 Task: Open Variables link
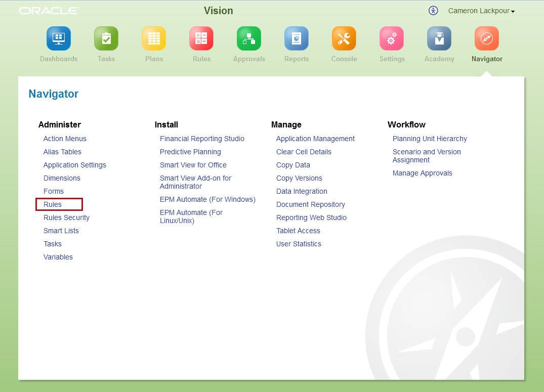point(58,257)
